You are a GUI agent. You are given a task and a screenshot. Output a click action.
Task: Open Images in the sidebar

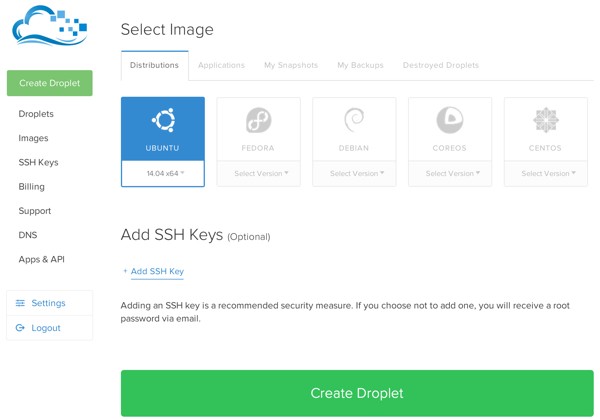point(33,138)
